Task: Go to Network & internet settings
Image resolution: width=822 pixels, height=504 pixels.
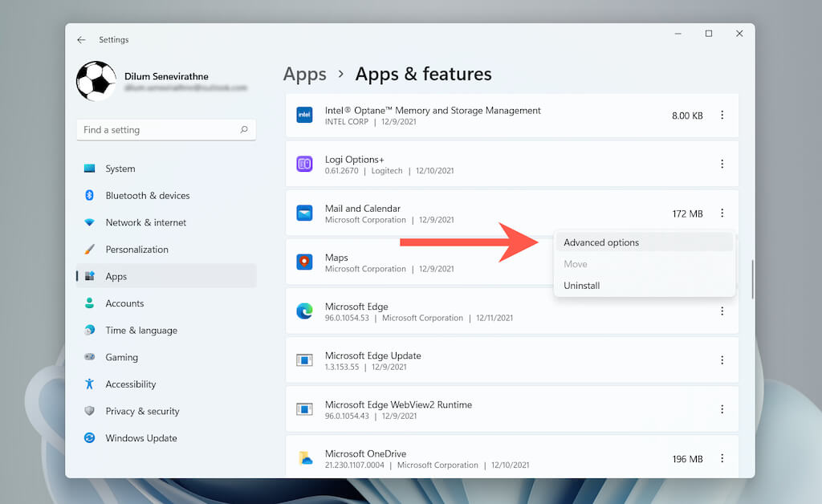Action: coord(145,223)
